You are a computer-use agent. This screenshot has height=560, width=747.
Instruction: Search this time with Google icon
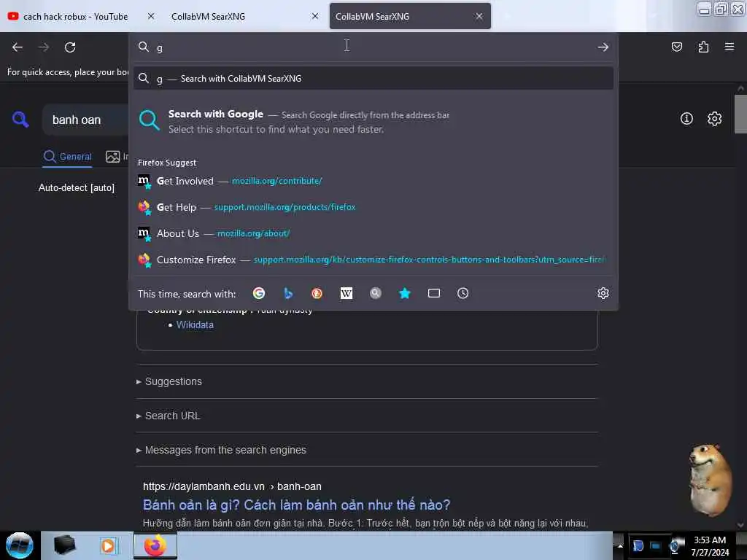click(259, 293)
